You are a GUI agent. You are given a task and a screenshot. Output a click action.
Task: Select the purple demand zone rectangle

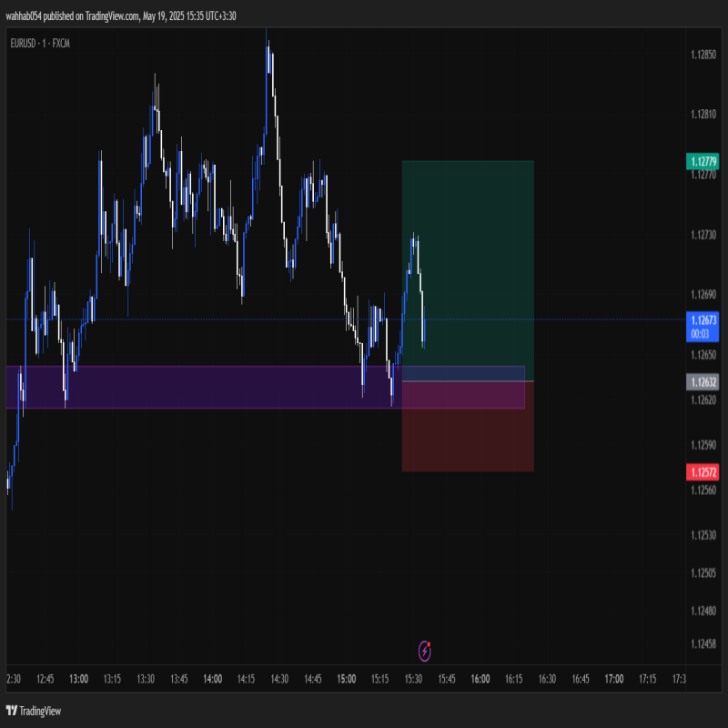click(x=265, y=388)
